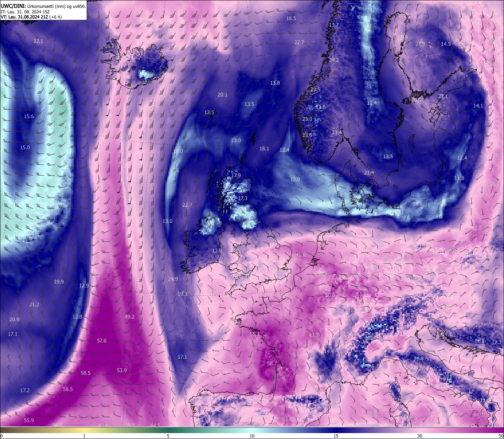Screen dimensions: 504x439
Task: Click the 12.3 value label
Action: [x=497, y=343]
